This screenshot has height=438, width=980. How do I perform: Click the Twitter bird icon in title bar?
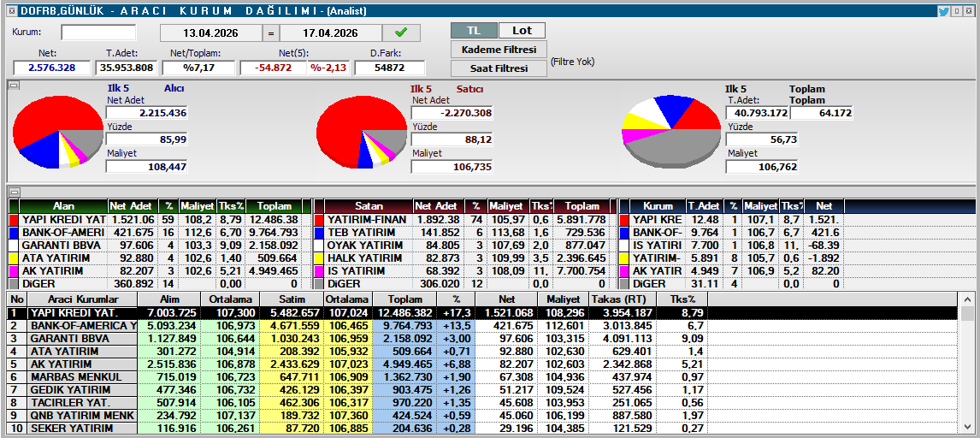[x=944, y=10]
